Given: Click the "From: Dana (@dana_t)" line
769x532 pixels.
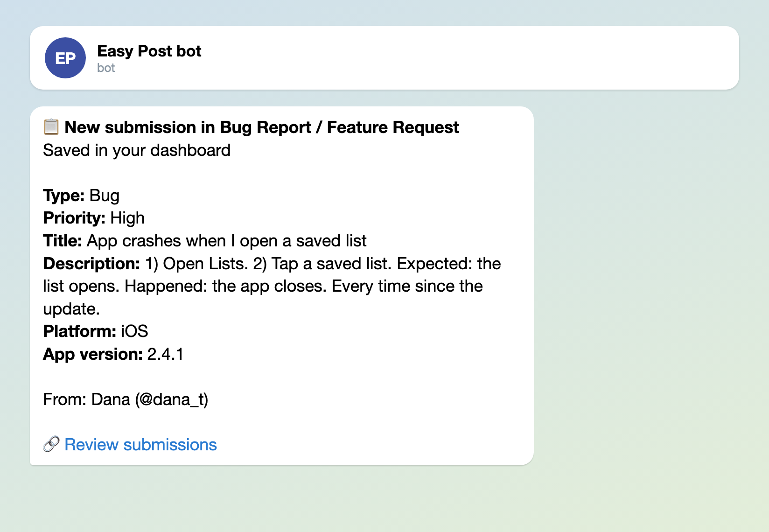Looking at the screenshot, I should (126, 399).
